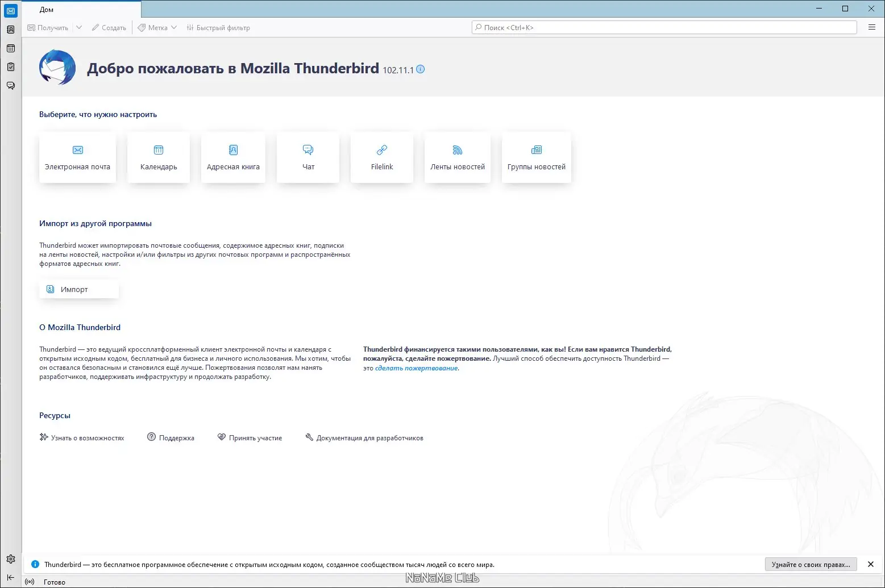Click the Thunderbird logo
The image size is (885, 588).
(57, 68)
